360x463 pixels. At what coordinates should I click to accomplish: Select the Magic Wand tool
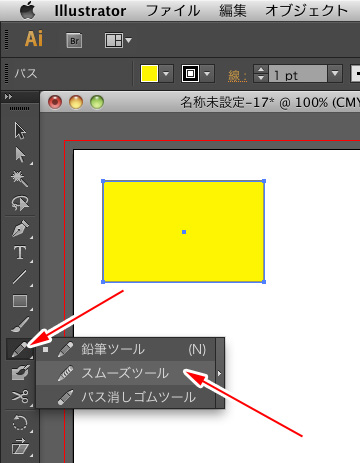point(20,178)
